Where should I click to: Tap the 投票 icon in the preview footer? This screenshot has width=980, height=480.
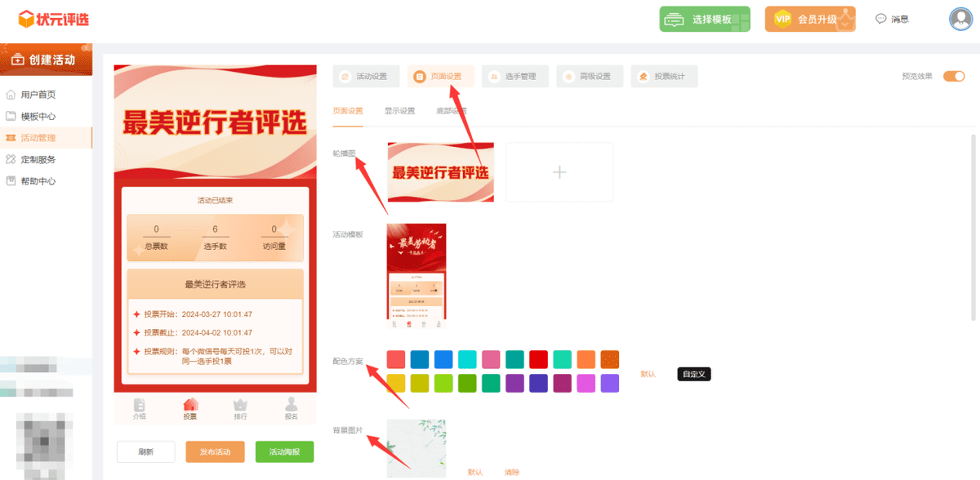tap(190, 408)
